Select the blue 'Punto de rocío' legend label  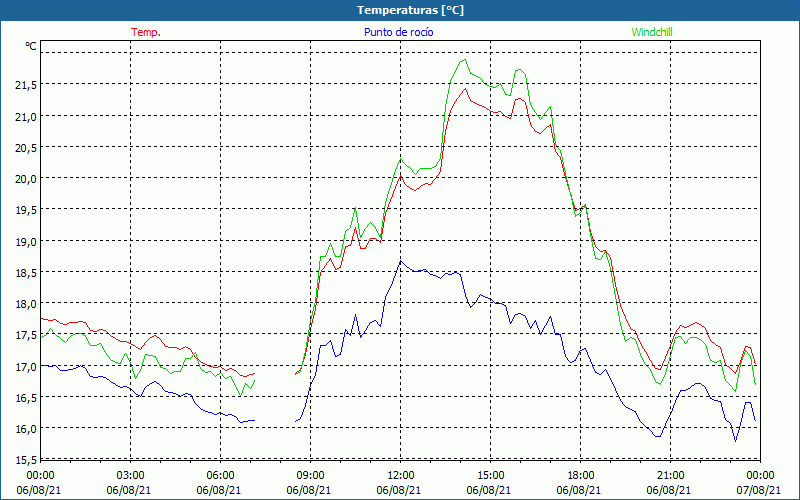398,32
